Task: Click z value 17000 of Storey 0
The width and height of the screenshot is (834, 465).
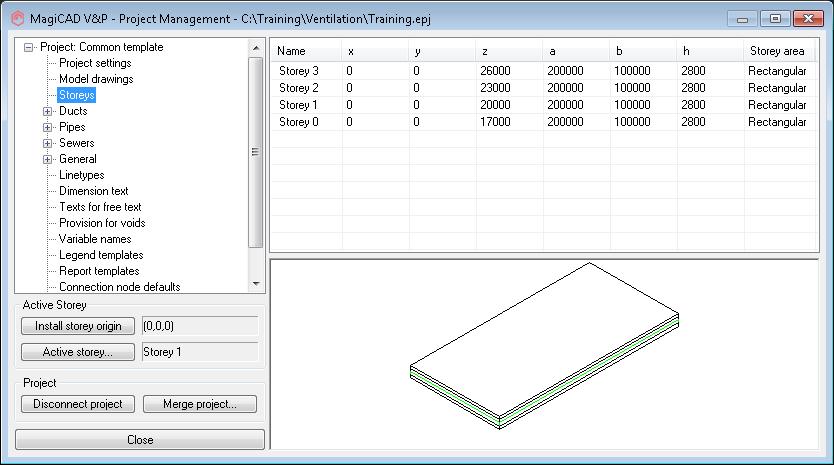Action: point(495,122)
